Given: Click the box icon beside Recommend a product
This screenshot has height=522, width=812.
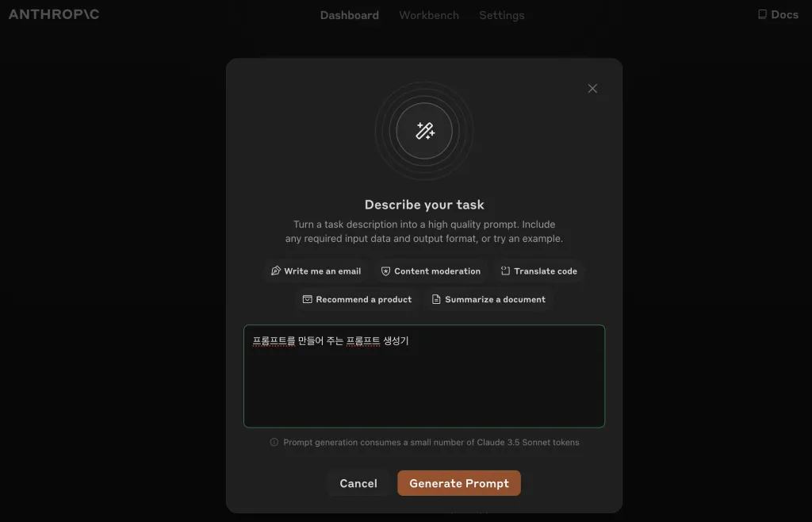Looking at the screenshot, I should [307, 299].
